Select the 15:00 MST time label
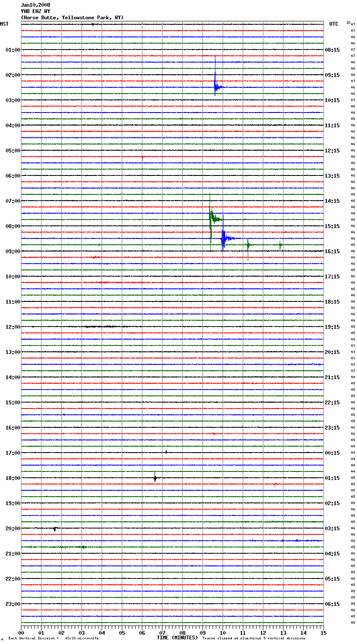357x644 pixels. coord(13,403)
